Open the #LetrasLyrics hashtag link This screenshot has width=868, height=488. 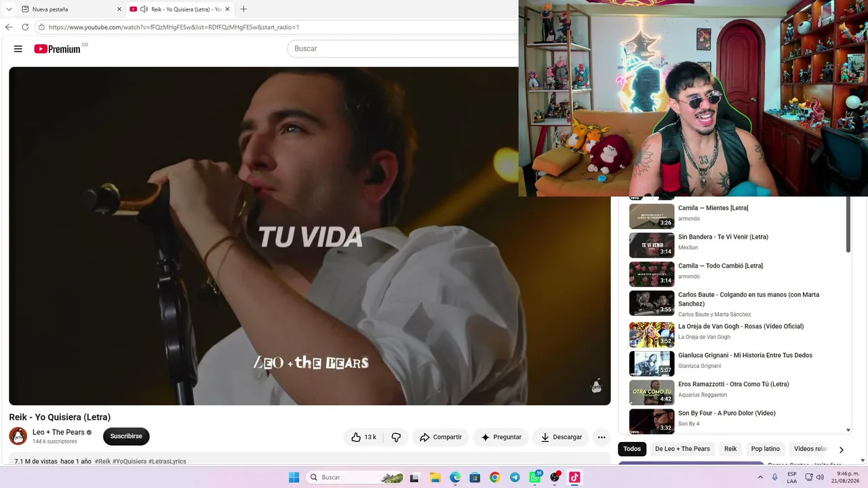coord(167,462)
